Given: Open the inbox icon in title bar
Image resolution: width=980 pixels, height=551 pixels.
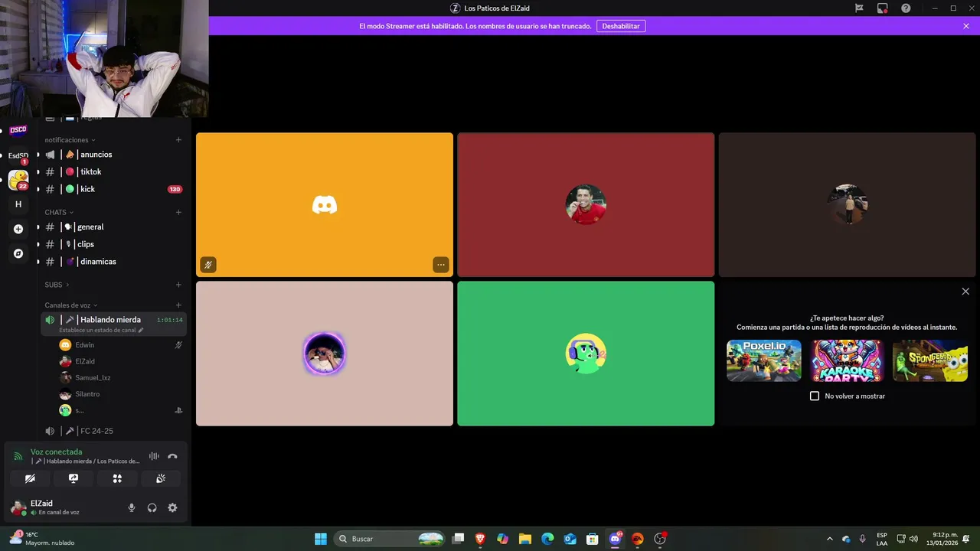Looking at the screenshot, I should (883, 8).
